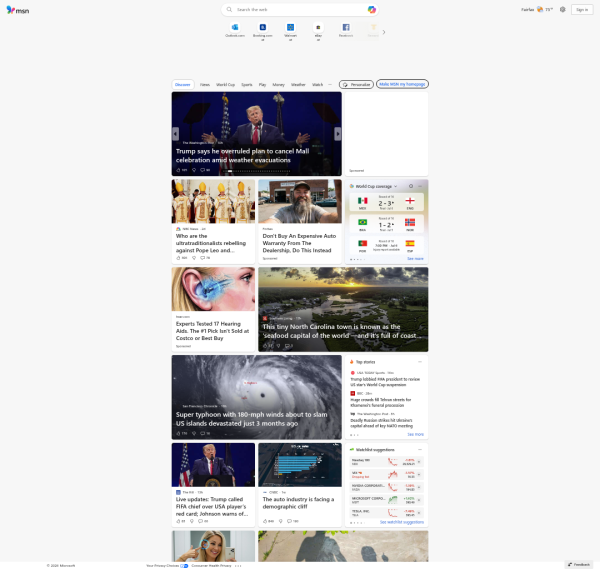Image resolution: width=600 pixels, height=569 pixels.
Task: Open the hearing aids sponsored article thumbnail
Action: (x=213, y=289)
